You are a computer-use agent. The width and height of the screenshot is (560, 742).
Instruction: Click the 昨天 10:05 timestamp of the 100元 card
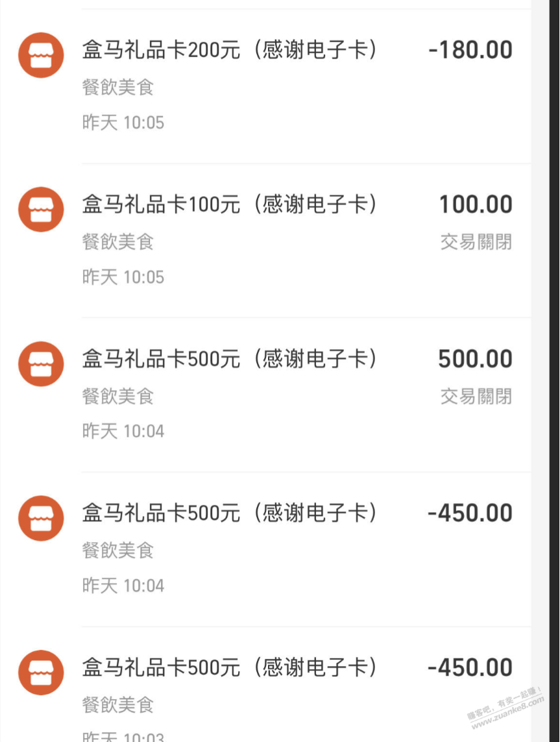pyautogui.click(x=123, y=277)
